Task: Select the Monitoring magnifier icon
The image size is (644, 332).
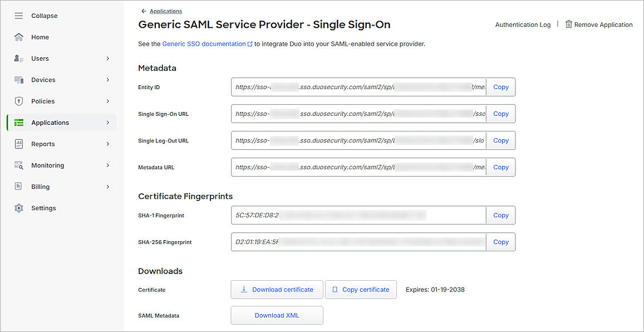Action: click(x=19, y=165)
